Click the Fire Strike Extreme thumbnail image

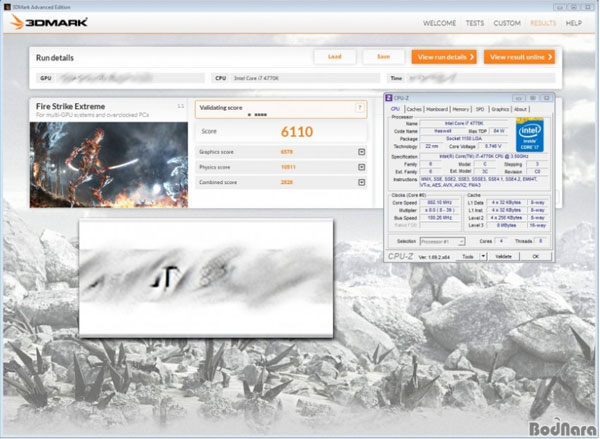[109, 165]
